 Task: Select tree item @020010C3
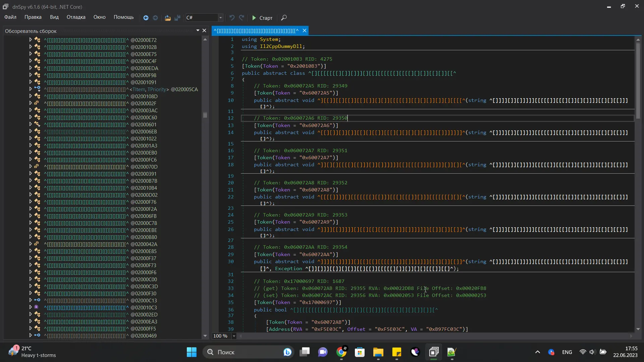144,307
